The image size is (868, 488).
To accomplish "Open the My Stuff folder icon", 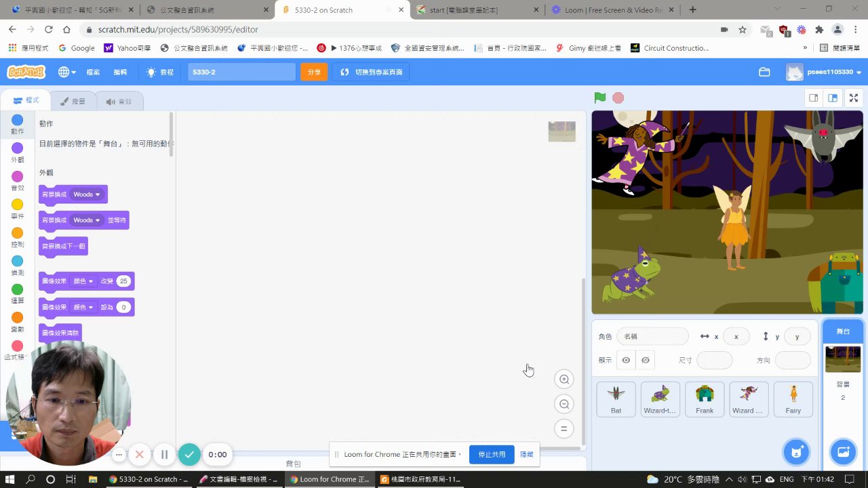I will (x=764, y=72).
